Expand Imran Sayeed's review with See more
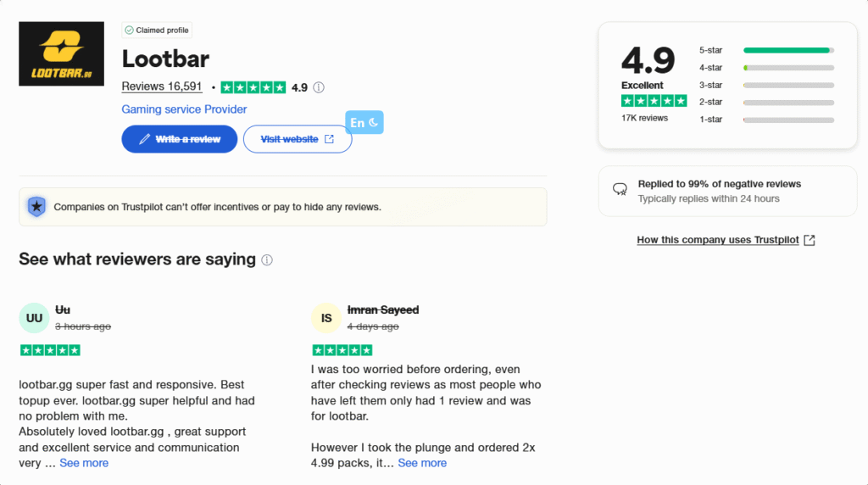Viewport: 868px width, 485px height. 422,463
